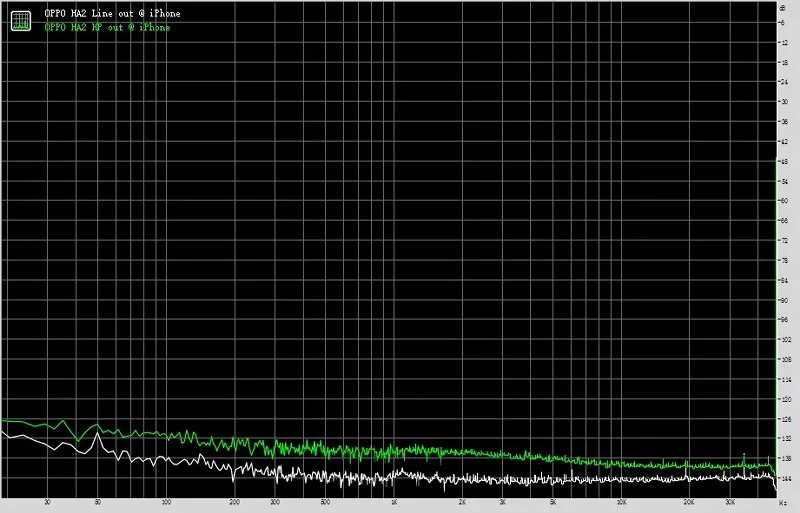Click the -102 dB scale label
The image size is (800, 513).
[785, 339]
